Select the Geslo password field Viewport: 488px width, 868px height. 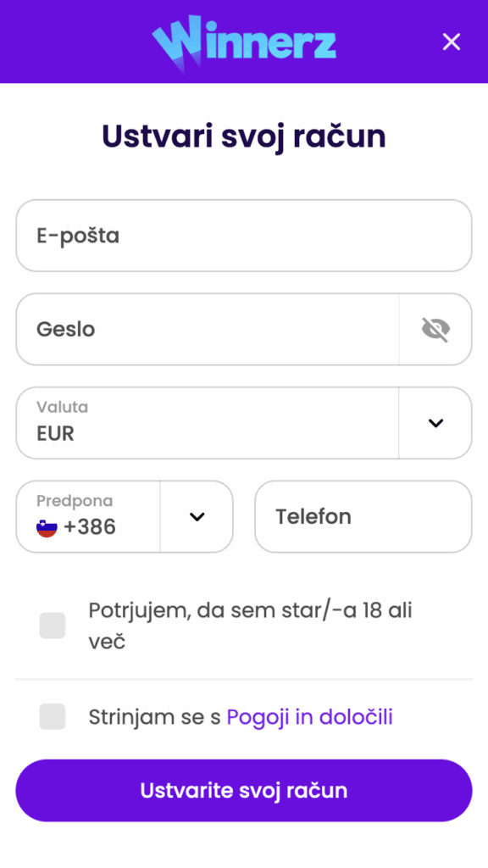tap(203, 330)
